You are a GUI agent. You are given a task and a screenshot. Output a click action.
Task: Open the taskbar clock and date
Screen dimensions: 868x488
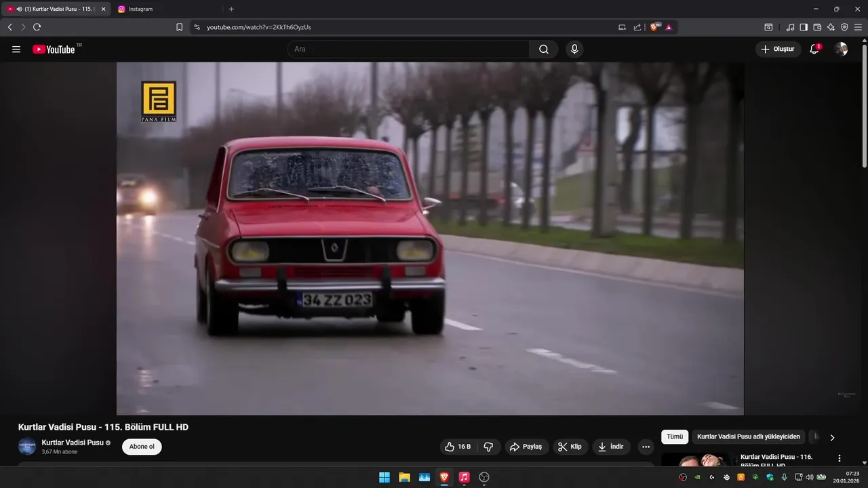click(x=848, y=477)
